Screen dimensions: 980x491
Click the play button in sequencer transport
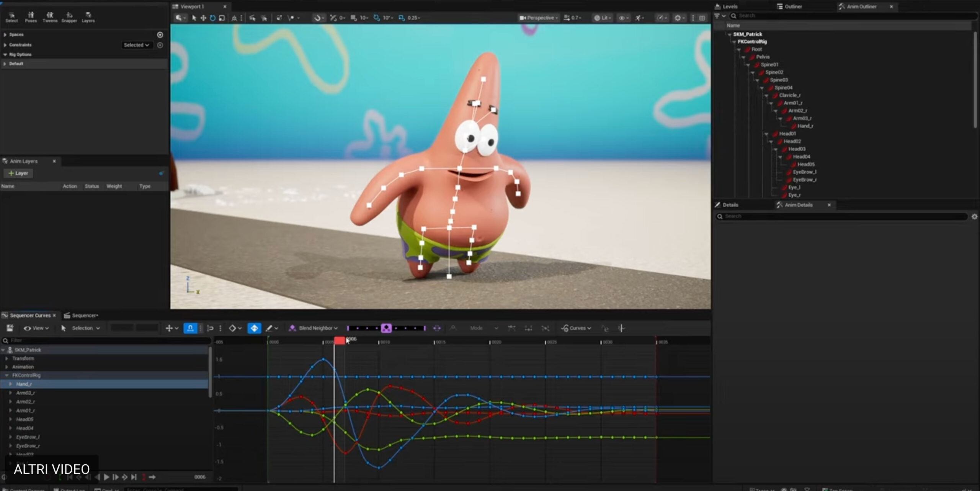106,477
